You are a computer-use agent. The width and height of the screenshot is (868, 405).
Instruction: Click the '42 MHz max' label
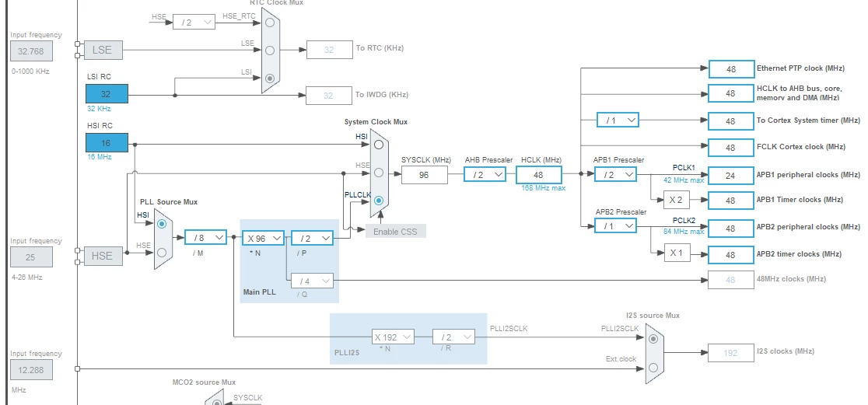(x=684, y=180)
